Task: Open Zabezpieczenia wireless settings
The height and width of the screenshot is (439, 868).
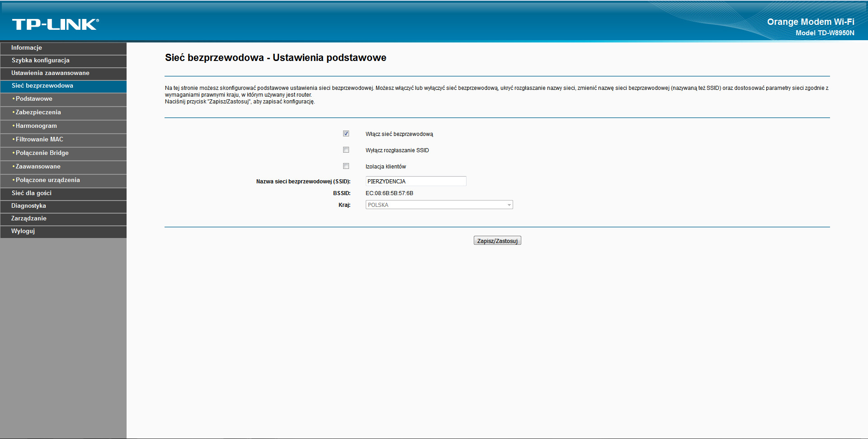Action: pyautogui.click(x=63, y=112)
